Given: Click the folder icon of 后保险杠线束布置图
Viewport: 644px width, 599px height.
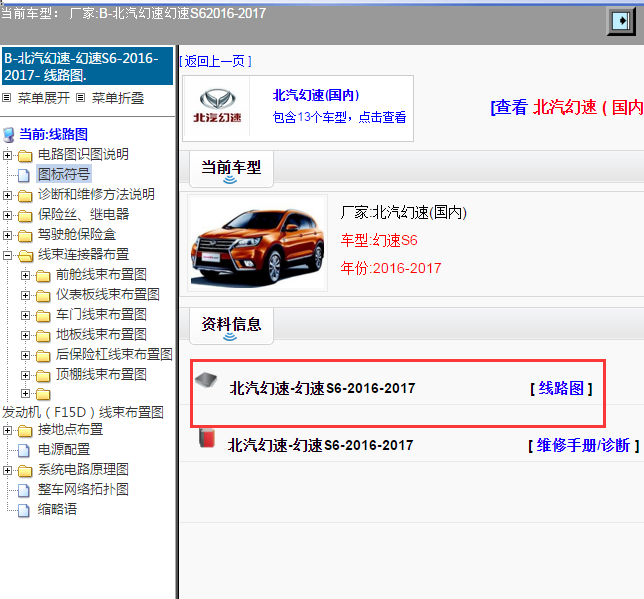Looking at the screenshot, I should pos(43,355).
